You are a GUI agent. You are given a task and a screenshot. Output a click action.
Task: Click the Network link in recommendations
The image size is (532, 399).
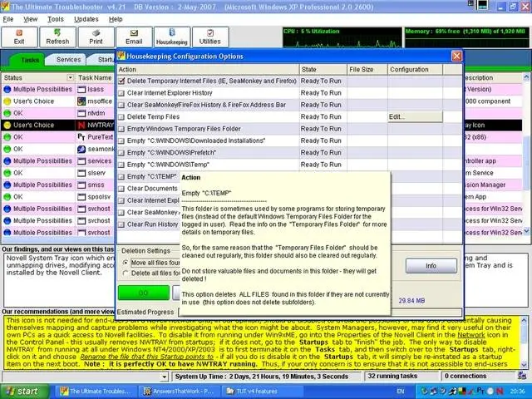[x=471, y=335]
